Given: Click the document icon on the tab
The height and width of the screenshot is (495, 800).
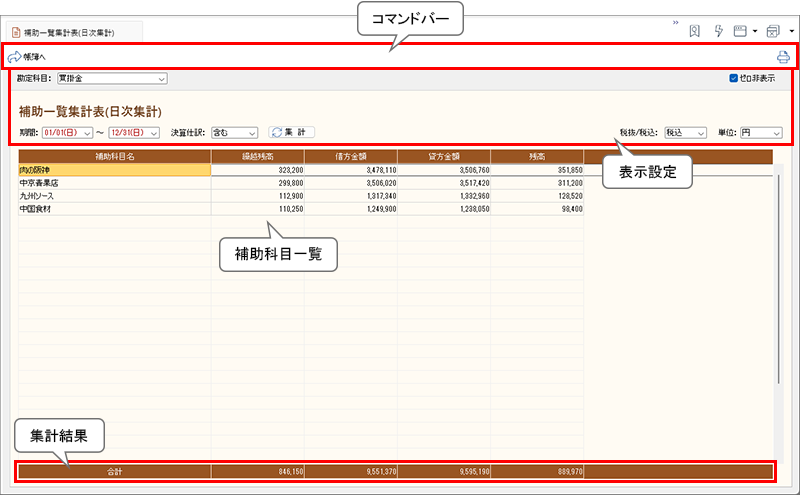Looking at the screenshot, I should (15, 33).
